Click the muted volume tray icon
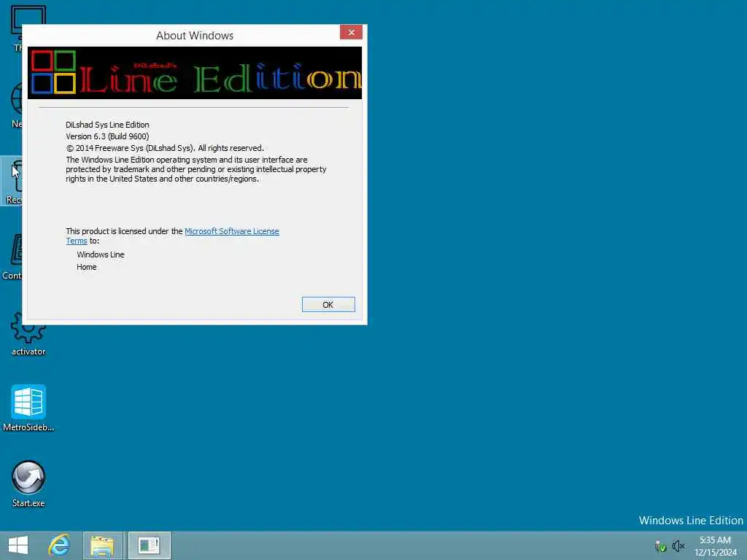The height and width of the screenshot is (560, 747). tap(678, 545)
